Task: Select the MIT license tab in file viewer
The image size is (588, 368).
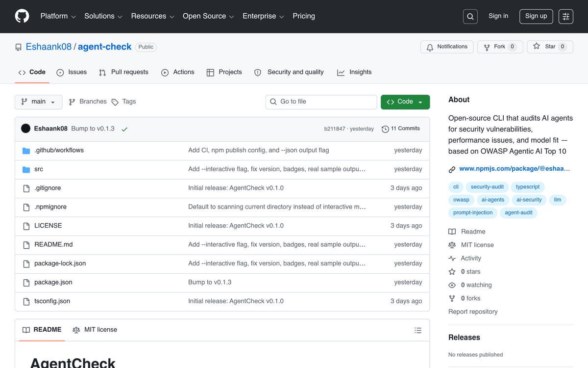Action: 95,330
